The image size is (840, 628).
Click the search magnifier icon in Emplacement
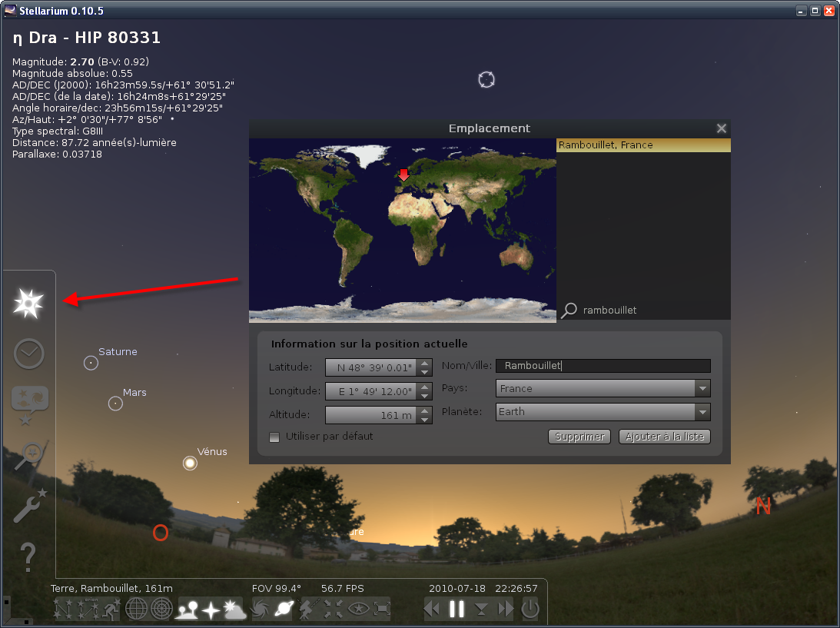(x=569, y=311)
